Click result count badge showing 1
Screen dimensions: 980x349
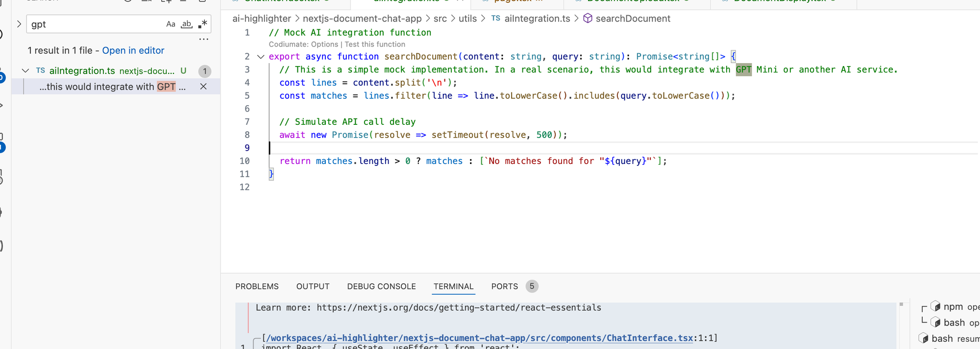(205, 71)
